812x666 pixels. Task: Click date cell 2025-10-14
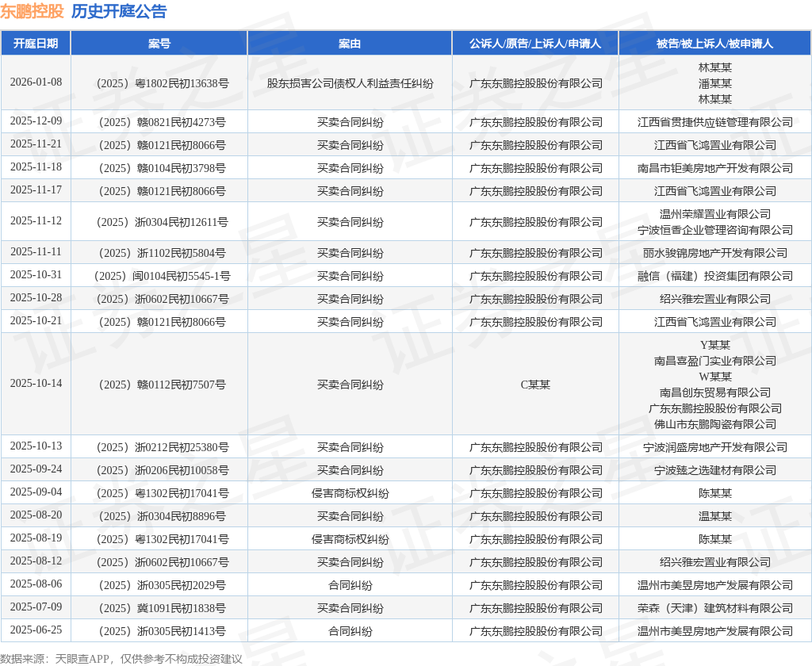coord(36,383)
